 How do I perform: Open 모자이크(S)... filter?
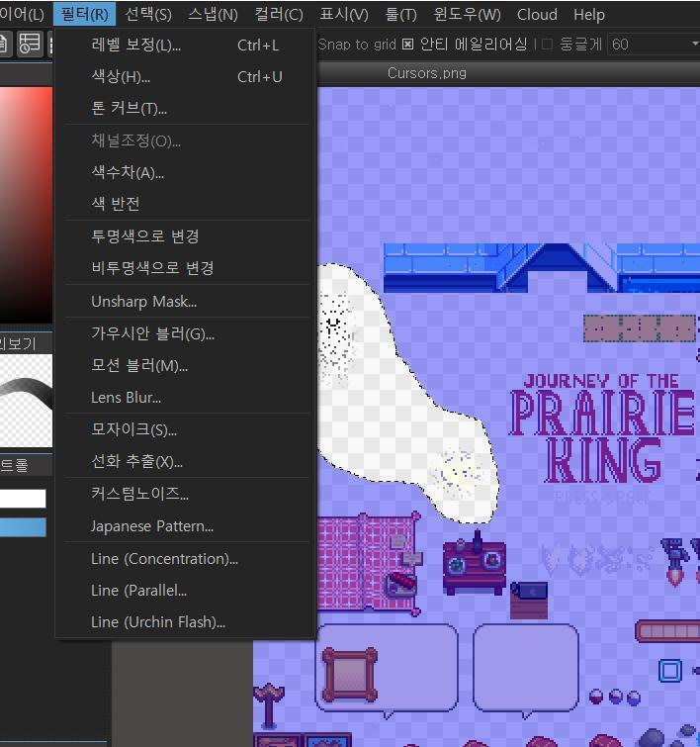click(x=186, y=429)
